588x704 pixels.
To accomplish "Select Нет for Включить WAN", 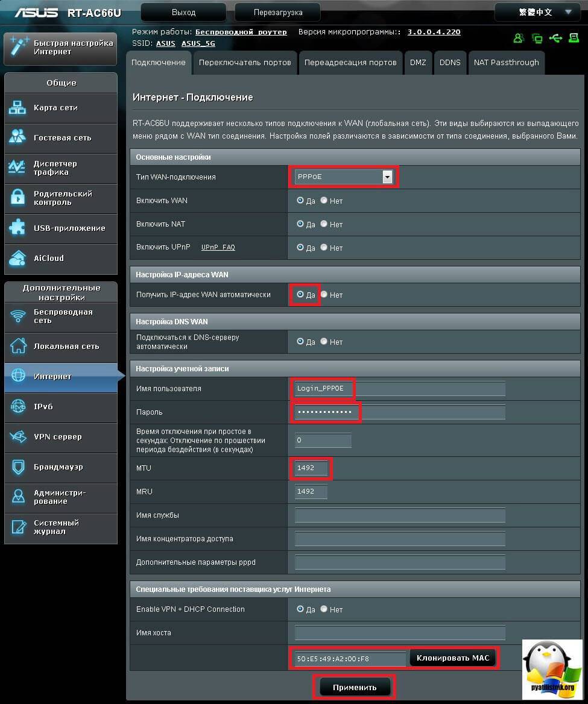I will [324, 201].
